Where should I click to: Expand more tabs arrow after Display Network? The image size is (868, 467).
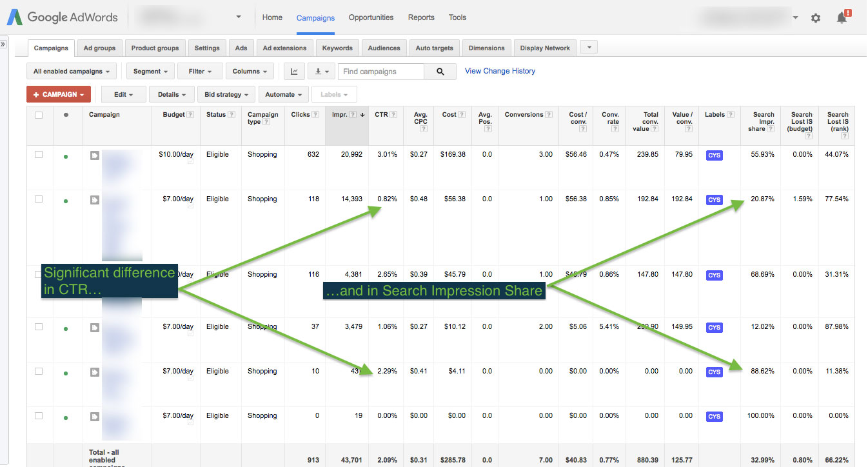[589, 48]
